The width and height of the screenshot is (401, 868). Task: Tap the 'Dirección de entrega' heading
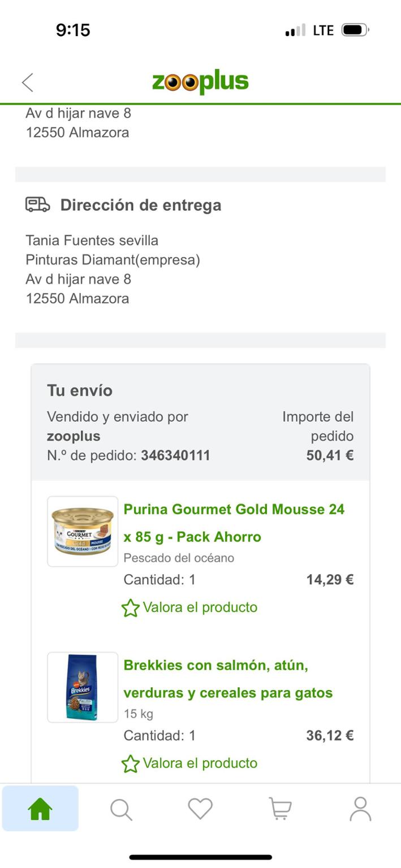pos(141,205)
